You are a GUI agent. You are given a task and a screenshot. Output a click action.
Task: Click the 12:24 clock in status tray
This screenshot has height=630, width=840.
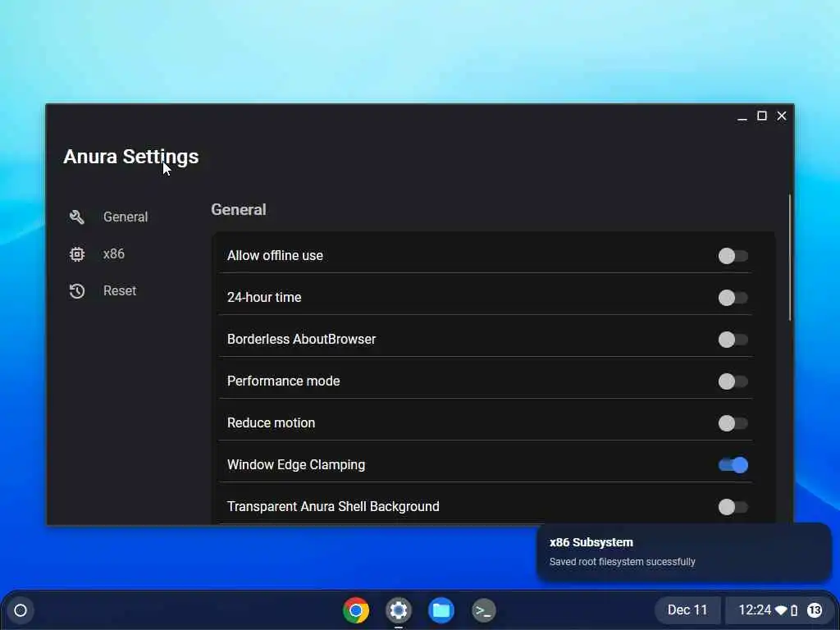coord(755,610)
